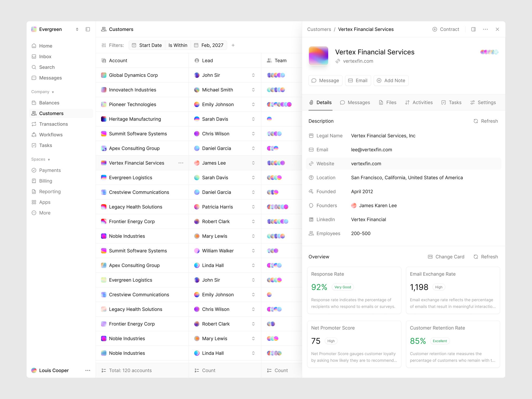Click Total: 120 accounts summary

(127, 371)
